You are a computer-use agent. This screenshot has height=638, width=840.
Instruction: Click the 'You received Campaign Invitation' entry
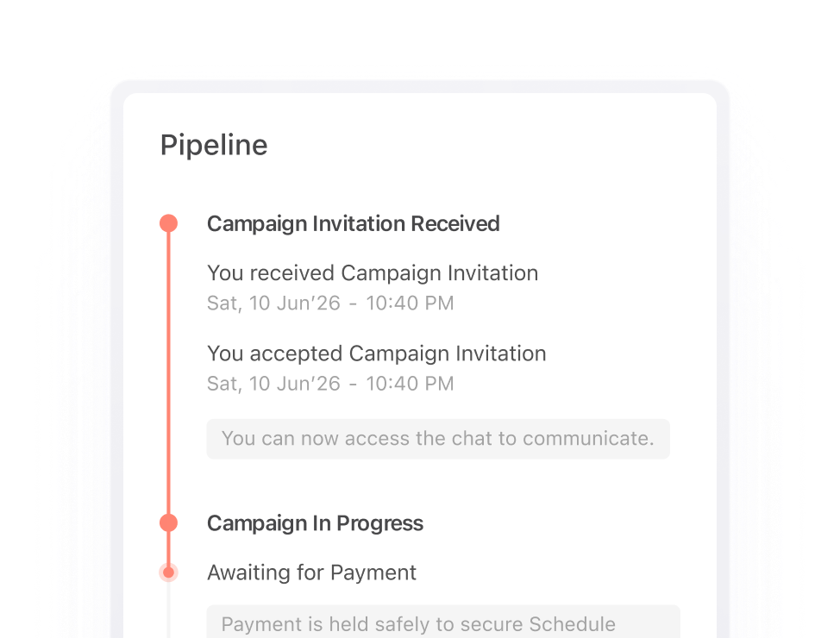tap(373, 273)
